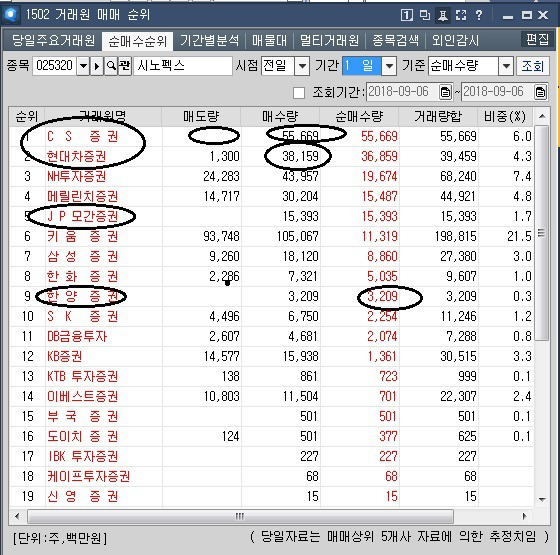This screenshot has height=555, width=560.
Task: Switch to 매물대 tab
Action: click(x=269, y=40)
